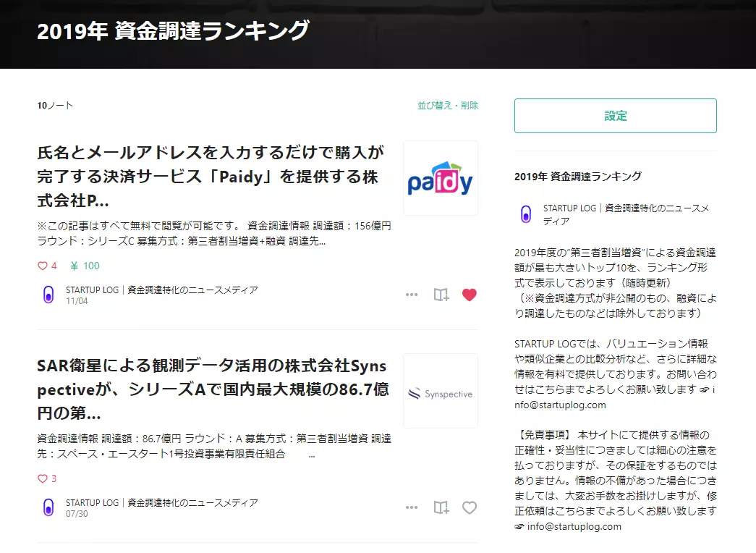Click the sidebar 2019年 資金調達ランキング heading
The image size is (756, 553).
(577, 177)
